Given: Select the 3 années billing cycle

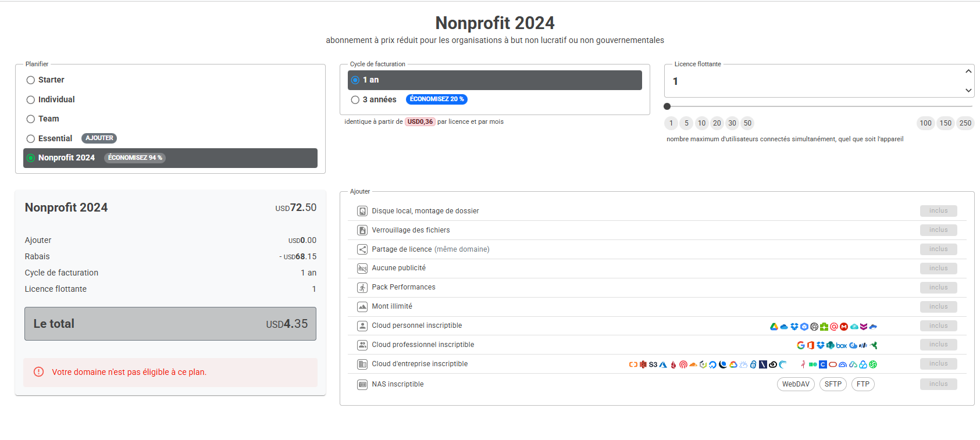Looking at the screenshot, I should pyautogui.click(x=355, y=100).
